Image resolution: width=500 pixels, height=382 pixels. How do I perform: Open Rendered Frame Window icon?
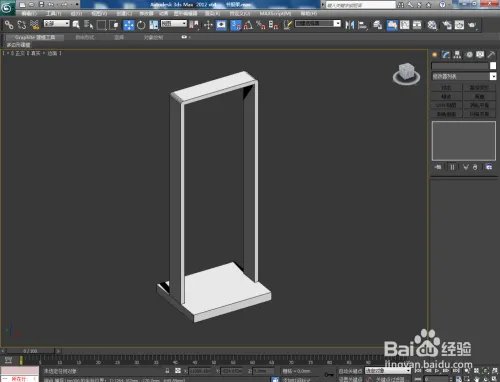(459, 25)
